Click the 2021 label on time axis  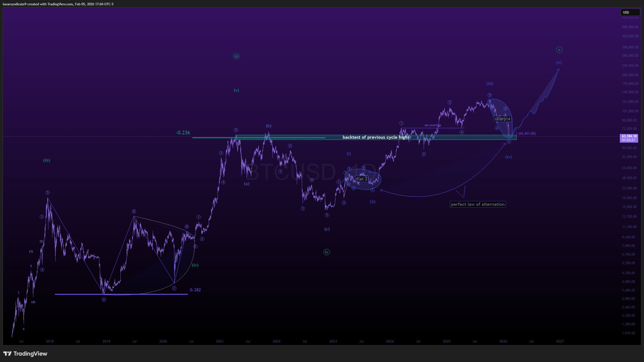pos(220,341)
